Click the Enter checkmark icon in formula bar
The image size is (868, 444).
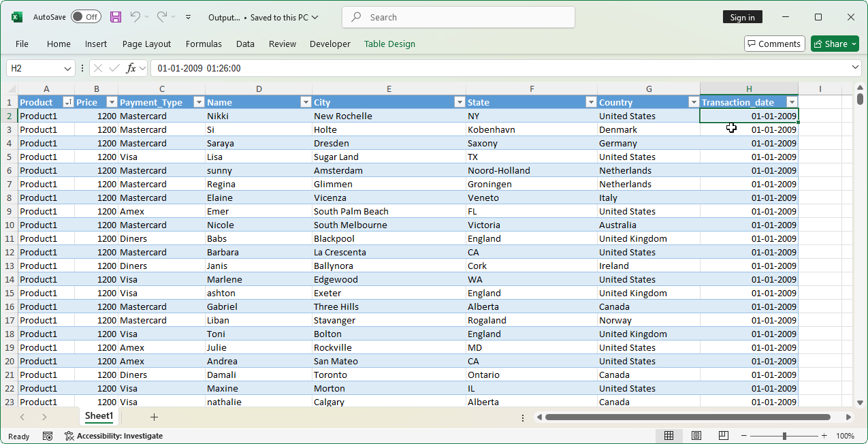pyautogui.click(x=114, y=68)
